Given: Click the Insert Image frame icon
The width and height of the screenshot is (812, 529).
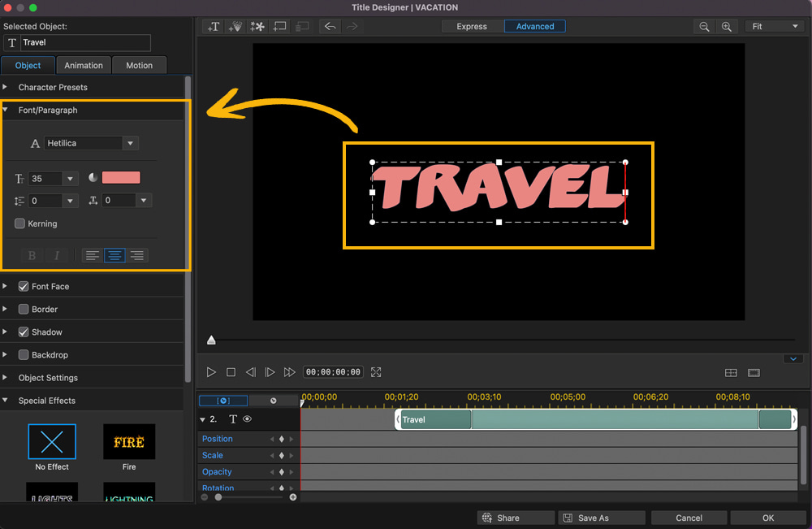Looking at the screenshot, I should [x=279, y=26].
